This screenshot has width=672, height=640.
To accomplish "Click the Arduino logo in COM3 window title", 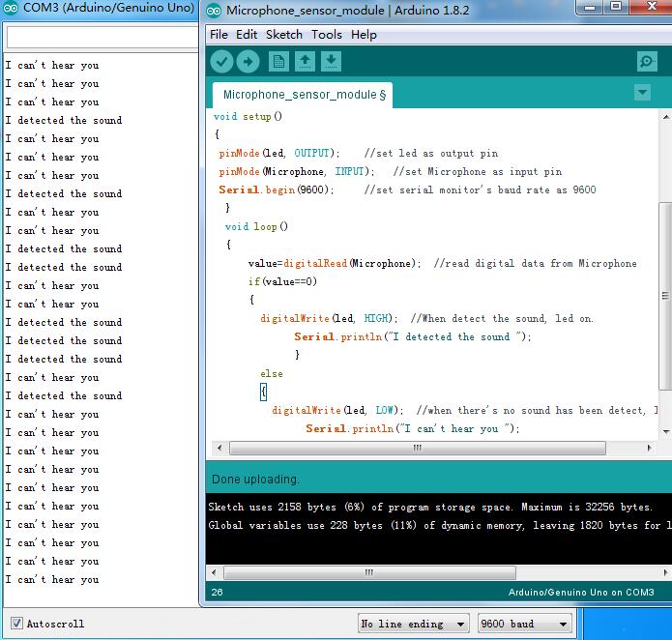I will [11, 8].
